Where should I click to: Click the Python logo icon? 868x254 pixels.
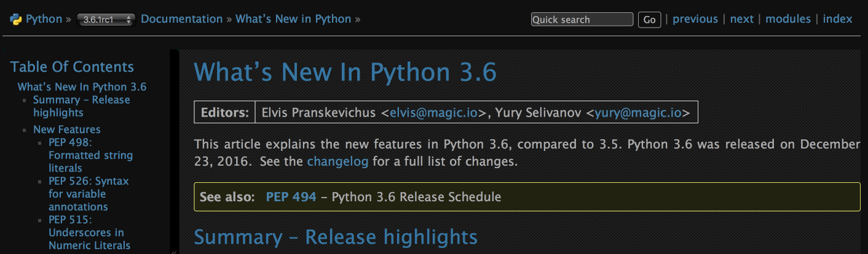pyautogui.click(x=17, y=20)
